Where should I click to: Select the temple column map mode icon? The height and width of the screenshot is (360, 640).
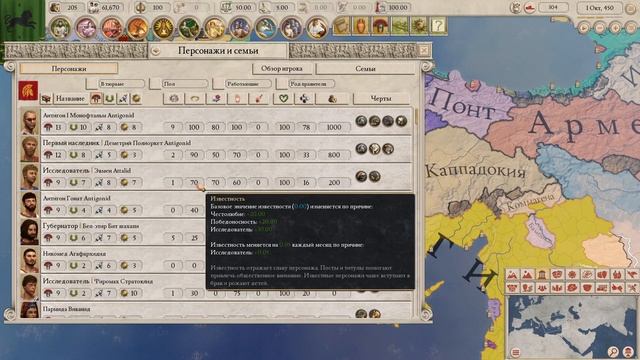pos(542,275)
